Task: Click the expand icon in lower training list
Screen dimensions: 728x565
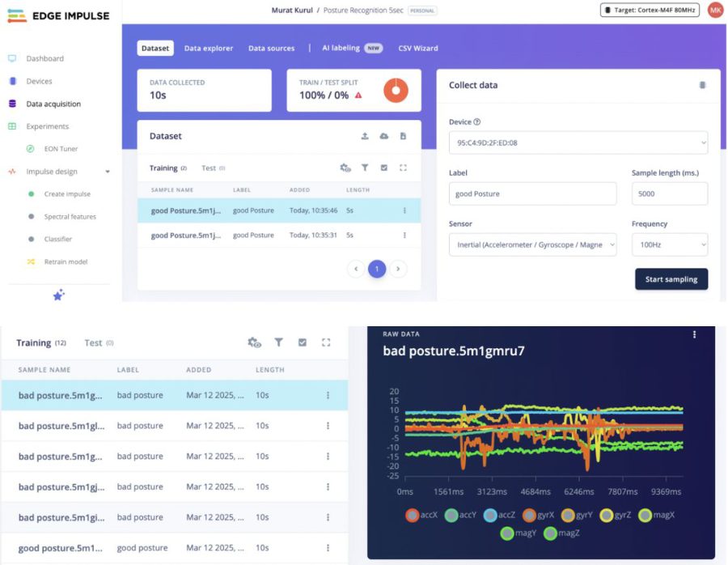Action: coord(326,342)
